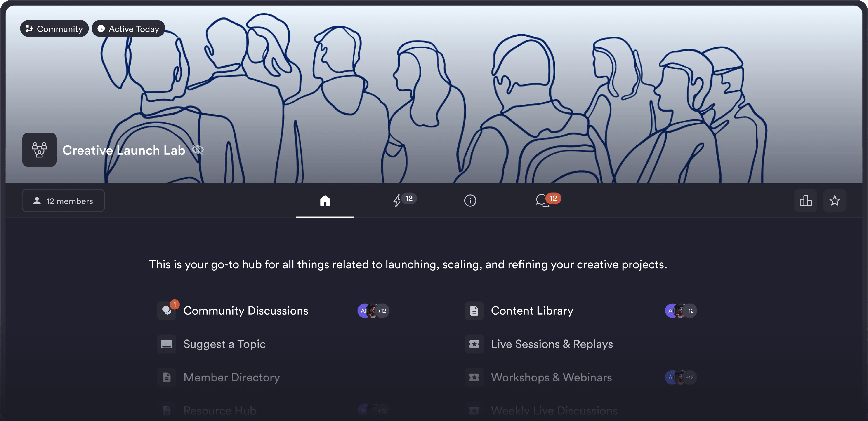Viewport: 868px width, 421px height.
Task: Open the Member Directory page
Action: (x=231, y=377)
